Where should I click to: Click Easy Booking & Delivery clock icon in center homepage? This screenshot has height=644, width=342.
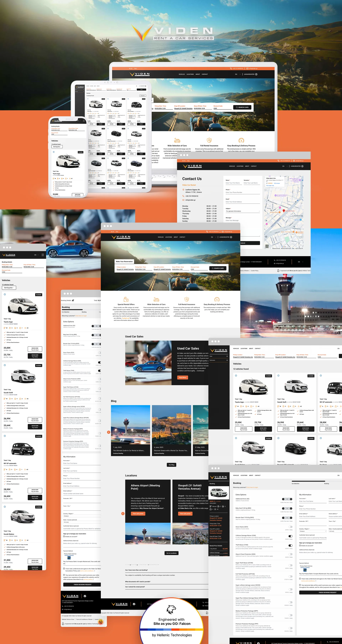(217, 299)
